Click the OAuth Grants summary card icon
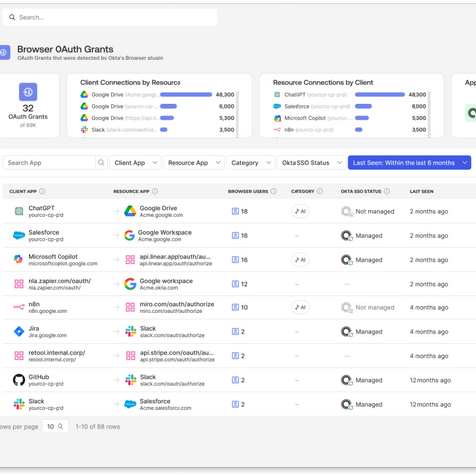The width and height of the screenshot is (476, 476). 28,92
